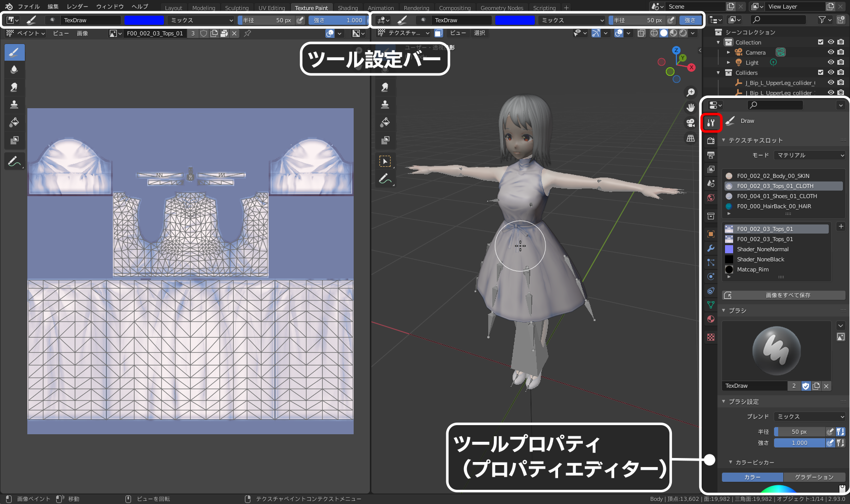Viewport: 850px width, 504px height.
Task: Open Modifier properties with the wrench icon
Action: click(x=710, y=248)
